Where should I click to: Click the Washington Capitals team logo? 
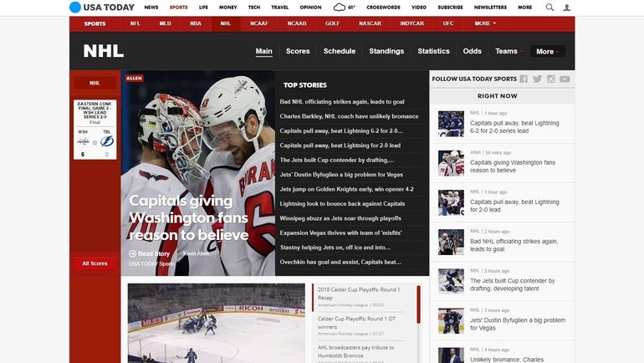[83, 141]
